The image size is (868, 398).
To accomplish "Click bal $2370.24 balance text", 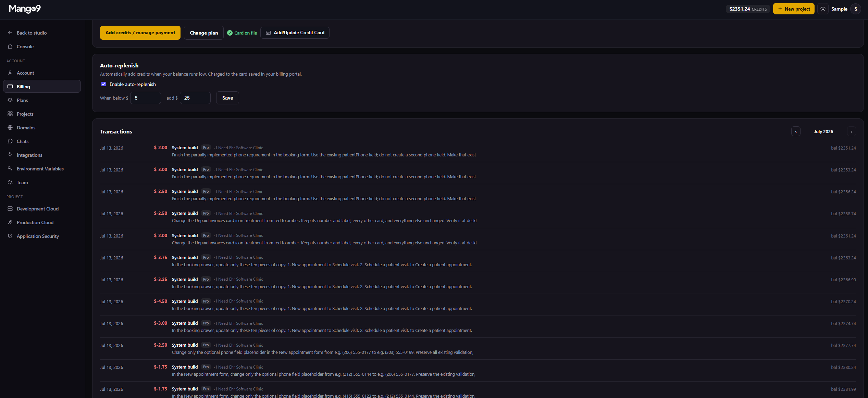I will tap(843, 301).
